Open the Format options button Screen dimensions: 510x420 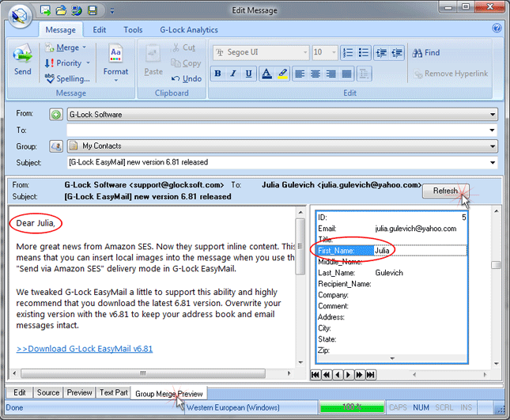click(115, 62)
